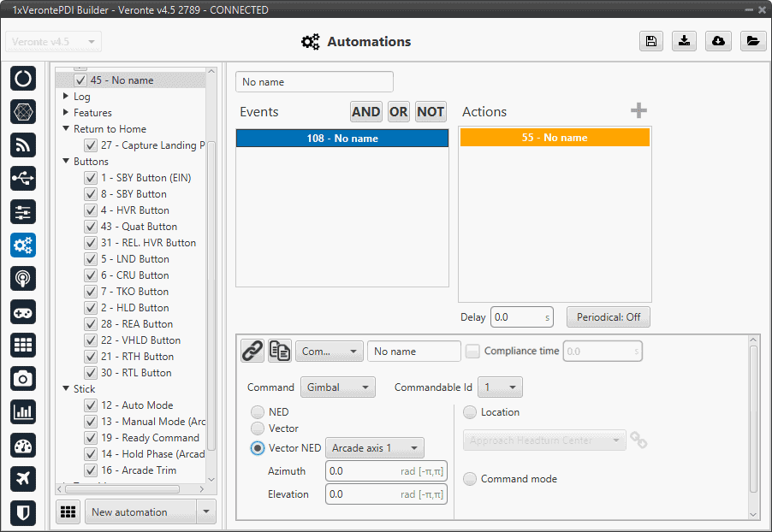Open the gamepad stick sidebar icon
Screen dimensions: 772x532
23,312
